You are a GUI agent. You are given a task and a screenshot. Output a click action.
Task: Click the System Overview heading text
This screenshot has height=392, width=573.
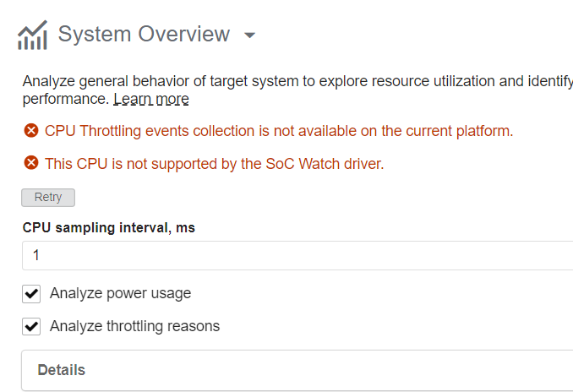144,35
